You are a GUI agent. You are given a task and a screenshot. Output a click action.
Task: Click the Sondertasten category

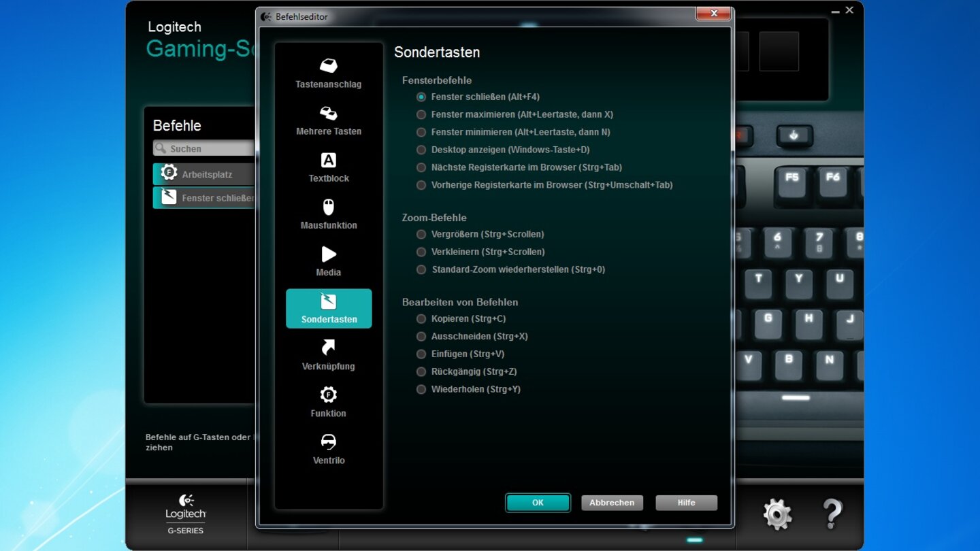coord(329,309)
